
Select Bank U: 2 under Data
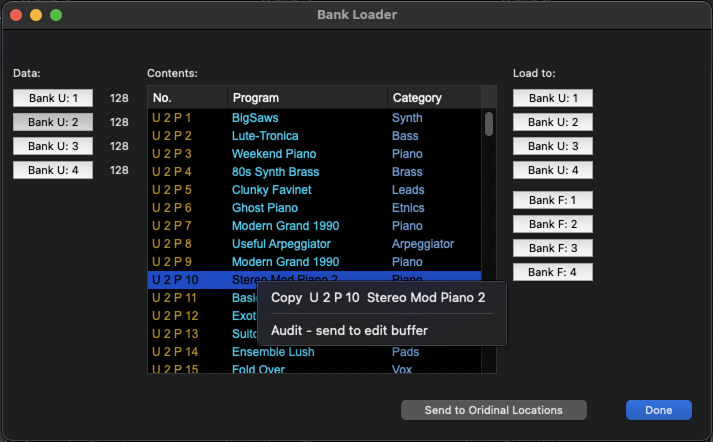[53, 122]
